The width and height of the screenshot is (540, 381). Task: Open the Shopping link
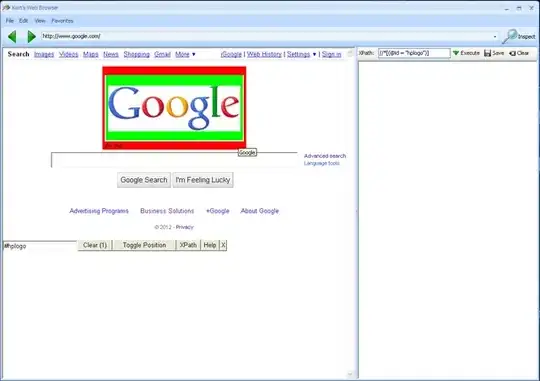point(137,54)
